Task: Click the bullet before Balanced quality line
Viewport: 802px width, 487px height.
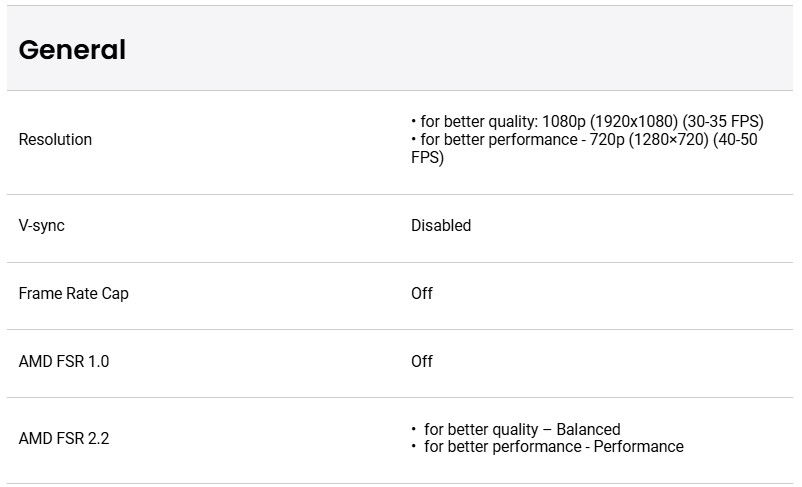Action: (x=413, y=428)
